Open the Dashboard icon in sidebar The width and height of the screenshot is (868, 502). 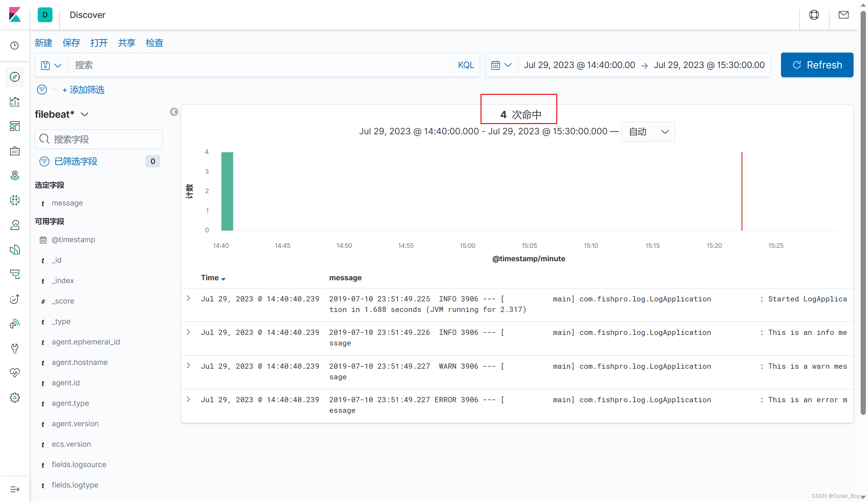click(x=15, y=126)
